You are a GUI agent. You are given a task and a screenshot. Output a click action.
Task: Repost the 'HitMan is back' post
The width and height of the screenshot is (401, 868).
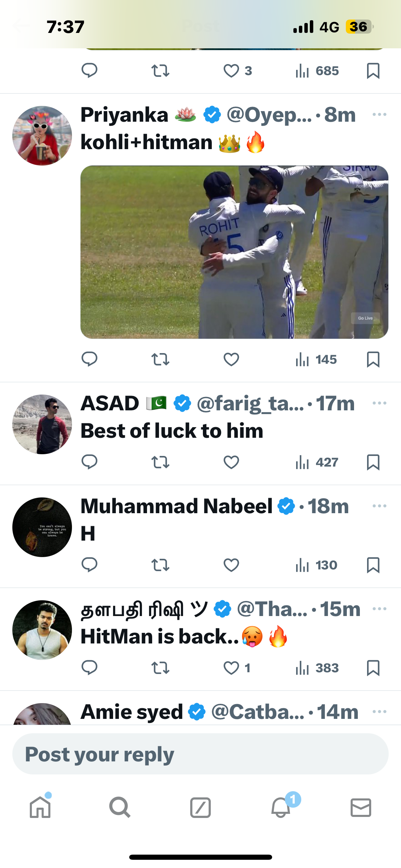[x=160, y=668]
